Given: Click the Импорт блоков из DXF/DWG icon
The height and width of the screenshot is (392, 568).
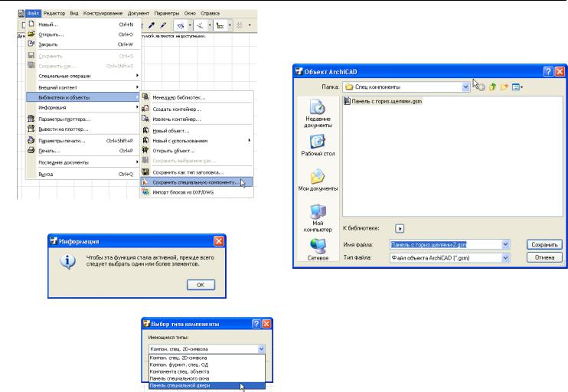Looking at the screenshot, I should (x=145, y=192).
